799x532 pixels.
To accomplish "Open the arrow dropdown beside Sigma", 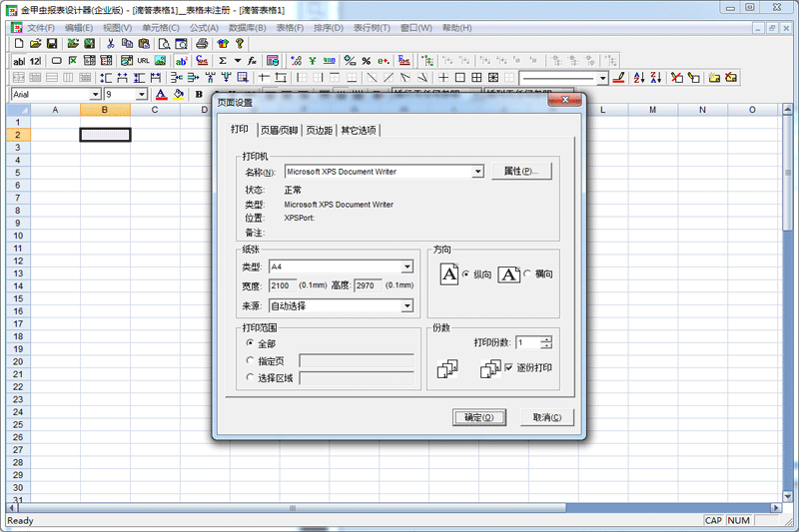I will coord(238,61).
